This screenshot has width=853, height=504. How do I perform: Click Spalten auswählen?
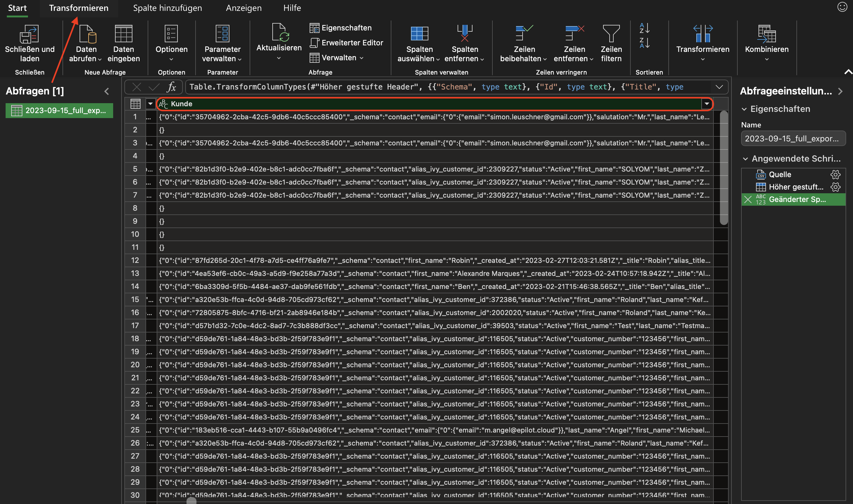(419, 44)
